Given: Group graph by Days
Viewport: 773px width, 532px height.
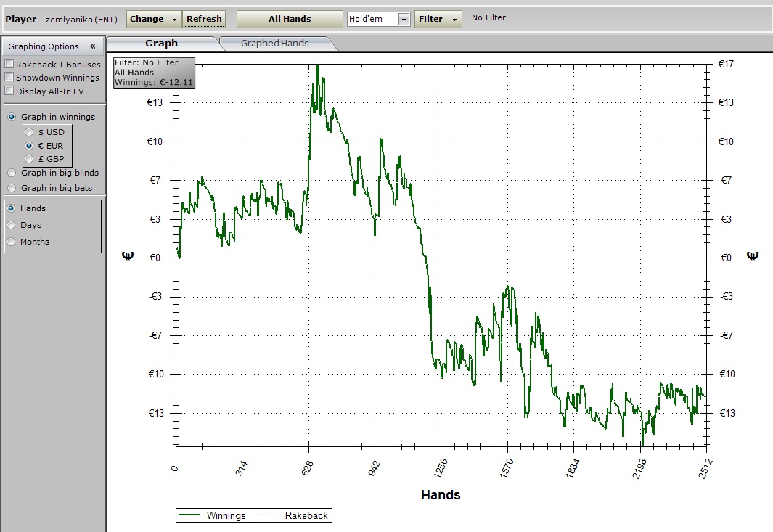Looking at the screenshot, I should 12,225.
